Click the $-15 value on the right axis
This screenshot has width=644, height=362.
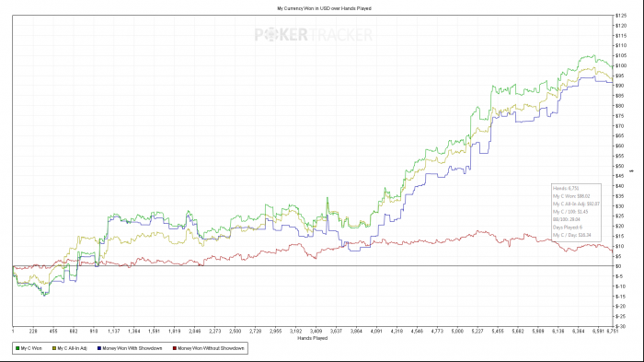[620, 297]
